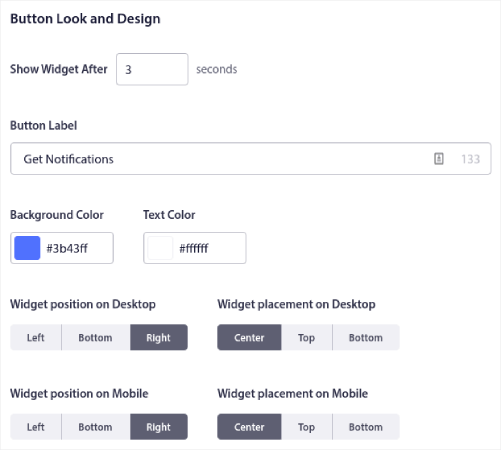Set Desktop widget position to Bottom

pos(95,337)
